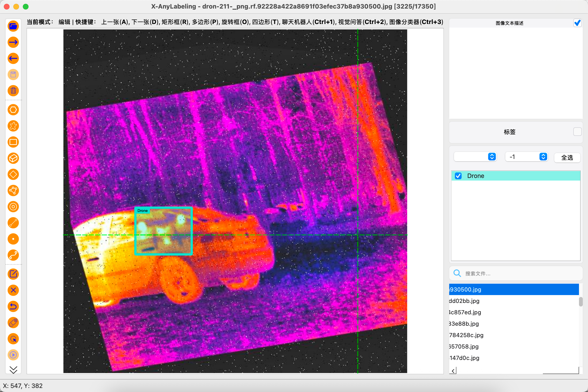The image size is (588, 392).
Task: Open the empty label filter dropdown
Action: pyautogui.click(x=475, y=157)
